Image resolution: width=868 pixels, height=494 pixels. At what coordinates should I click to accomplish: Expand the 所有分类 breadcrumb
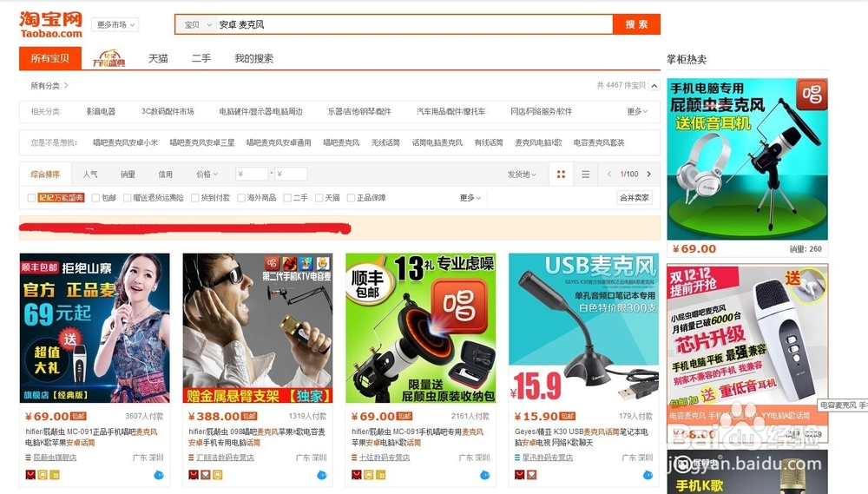coord(49,85)
